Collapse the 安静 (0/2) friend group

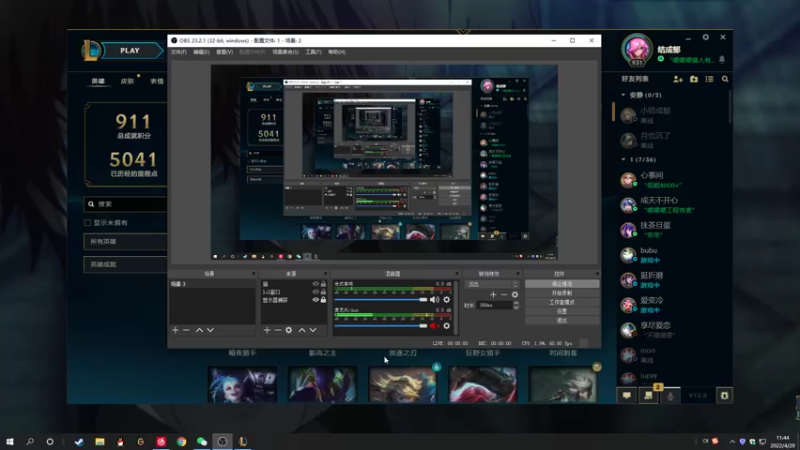(x=623, y=95)
